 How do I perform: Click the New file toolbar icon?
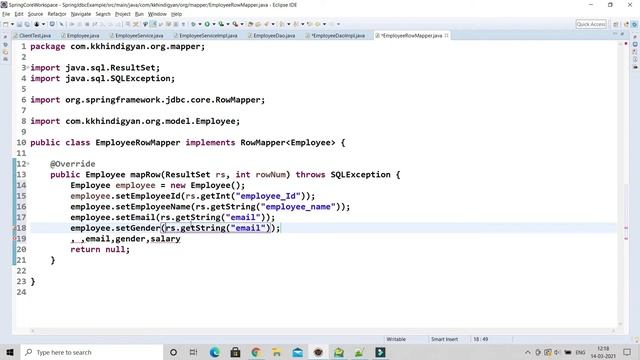[6, 24]
